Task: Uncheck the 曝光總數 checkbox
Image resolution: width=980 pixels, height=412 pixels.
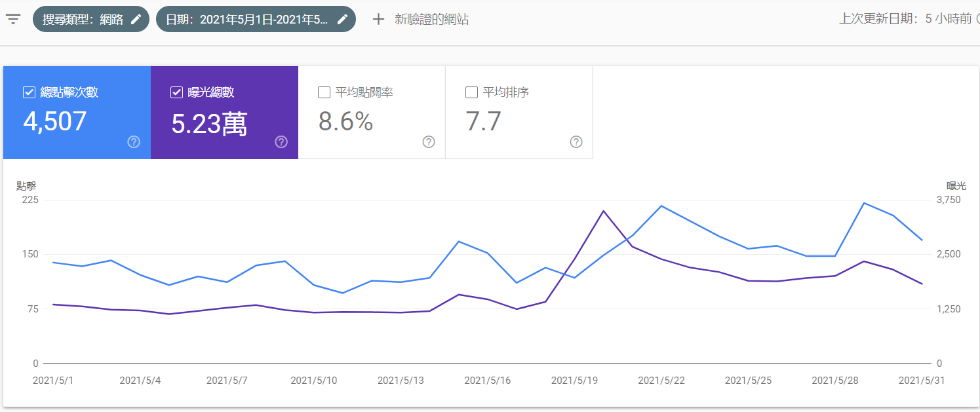Action: [x=176, y=92]
